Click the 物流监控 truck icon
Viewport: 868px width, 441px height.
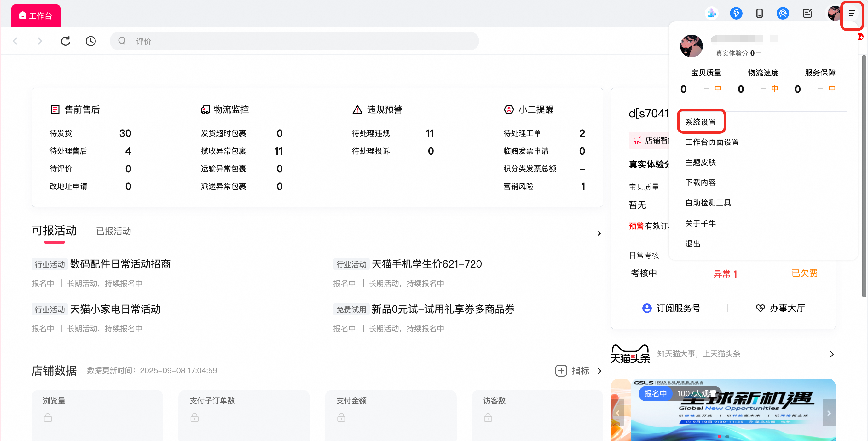(x=205, y=109)
